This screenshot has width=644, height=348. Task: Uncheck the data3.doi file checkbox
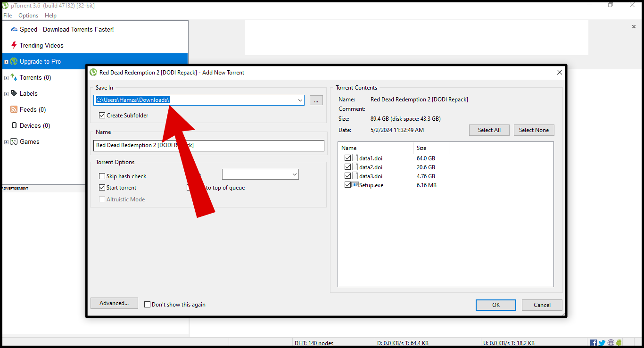(x=348, y=176)
